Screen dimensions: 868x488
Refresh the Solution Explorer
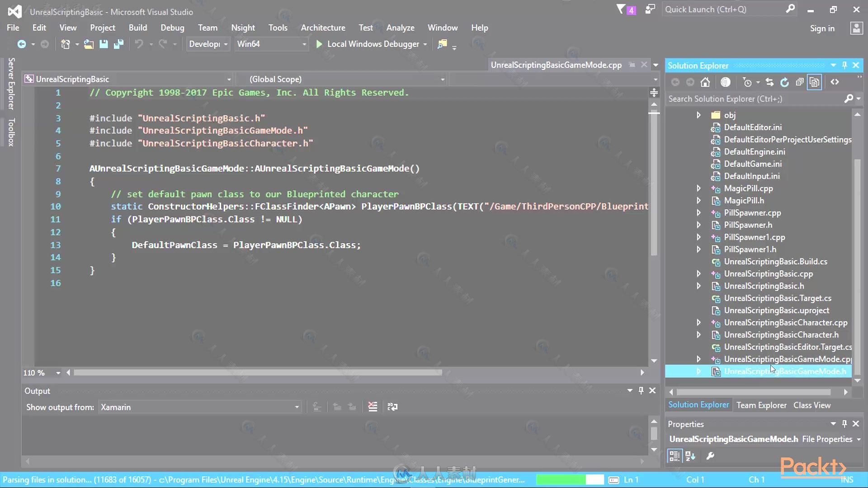[x=785, y=82]
